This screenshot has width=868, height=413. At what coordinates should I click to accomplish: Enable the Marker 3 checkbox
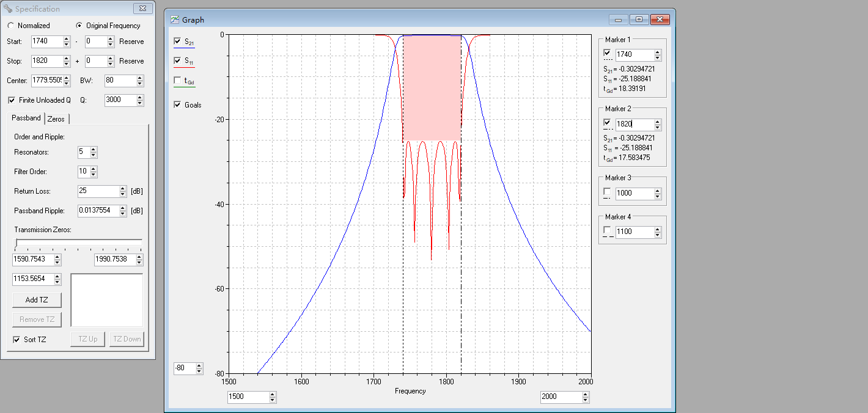click(607, 192)
